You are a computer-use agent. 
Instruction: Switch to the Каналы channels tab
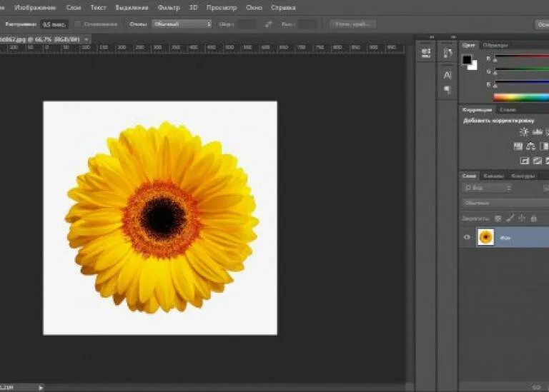[x=493, y=176]
